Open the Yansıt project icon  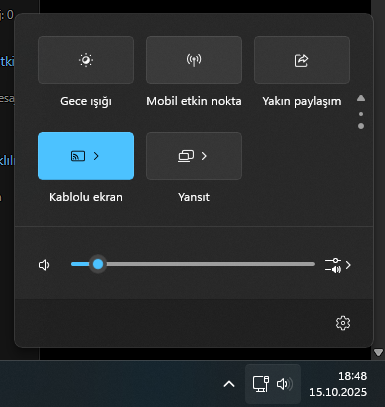tap(186, 156)
